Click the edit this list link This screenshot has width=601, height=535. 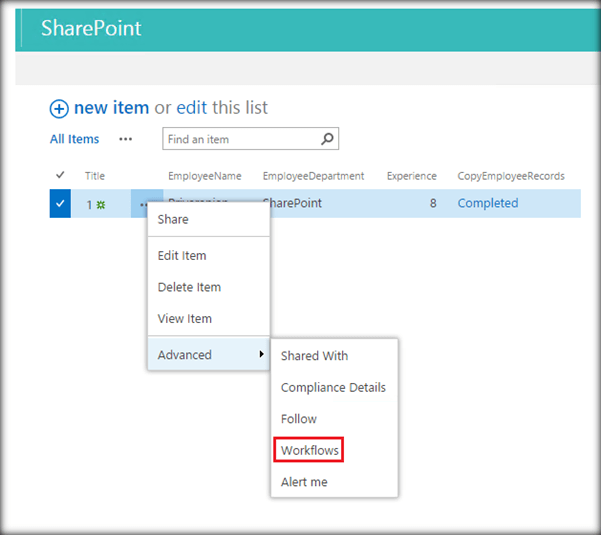coord(194,108)
